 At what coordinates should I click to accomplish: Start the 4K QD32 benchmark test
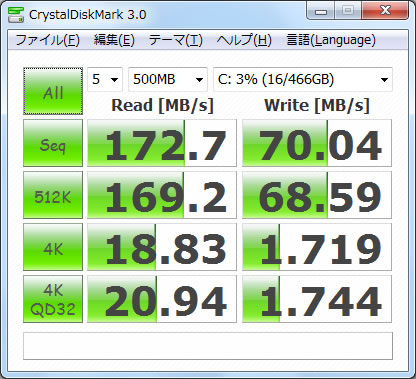click(x=53, y=299)
